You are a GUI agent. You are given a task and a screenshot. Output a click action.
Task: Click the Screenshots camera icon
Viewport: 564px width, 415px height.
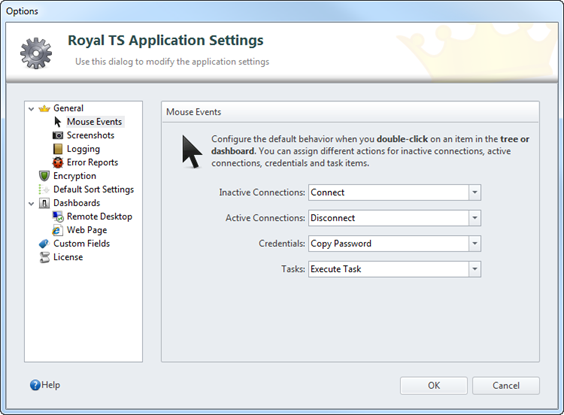[58, 135]
